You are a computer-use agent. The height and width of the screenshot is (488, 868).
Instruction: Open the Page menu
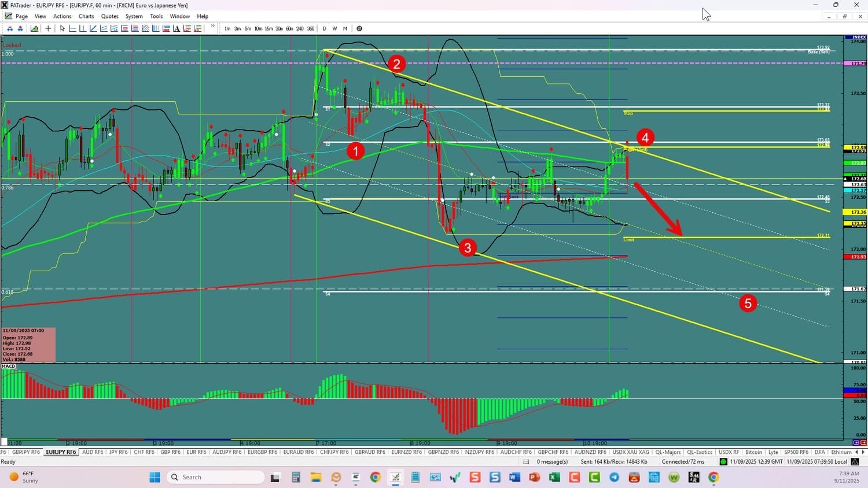click(22, 16)
